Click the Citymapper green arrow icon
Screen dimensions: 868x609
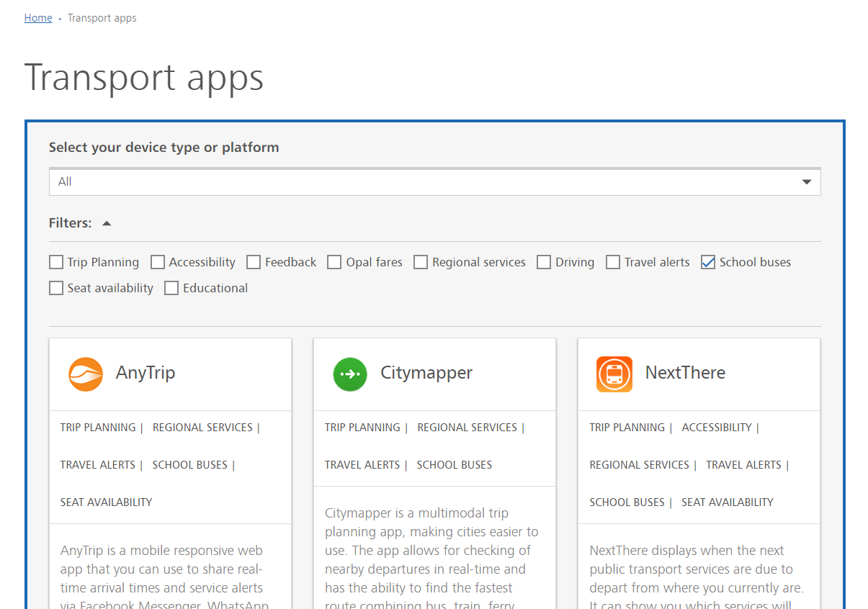click(350, 374)
